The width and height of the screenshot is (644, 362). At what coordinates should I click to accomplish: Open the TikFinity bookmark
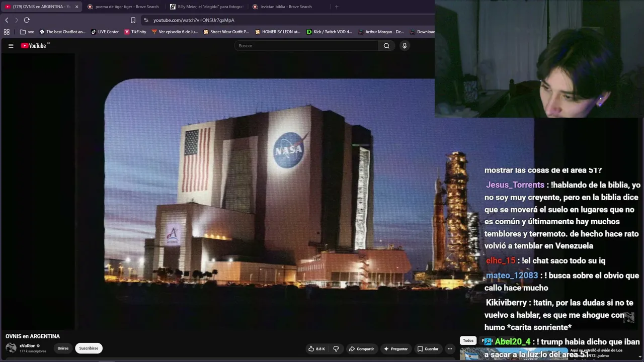tap(135, 32)
